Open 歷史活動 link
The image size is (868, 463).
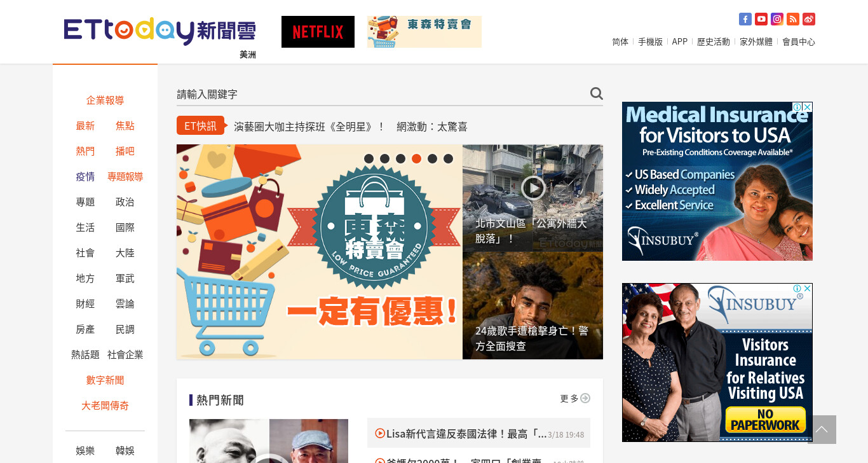click(714, 41)
